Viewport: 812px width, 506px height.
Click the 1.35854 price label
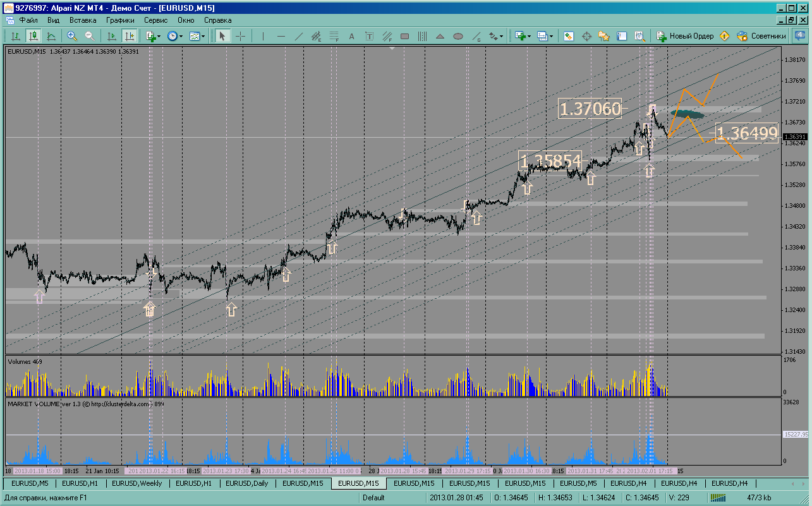tap(550, 161)
